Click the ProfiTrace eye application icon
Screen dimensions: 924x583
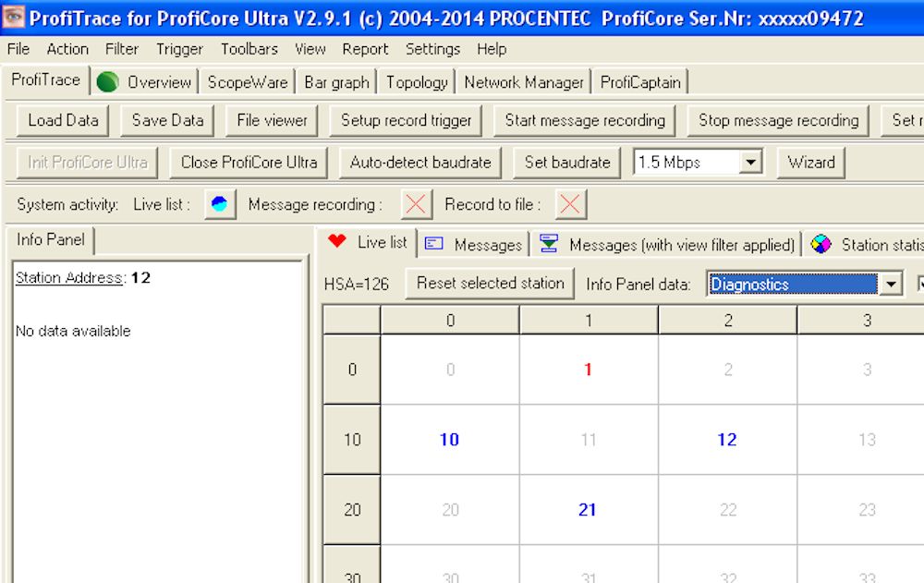13,18
